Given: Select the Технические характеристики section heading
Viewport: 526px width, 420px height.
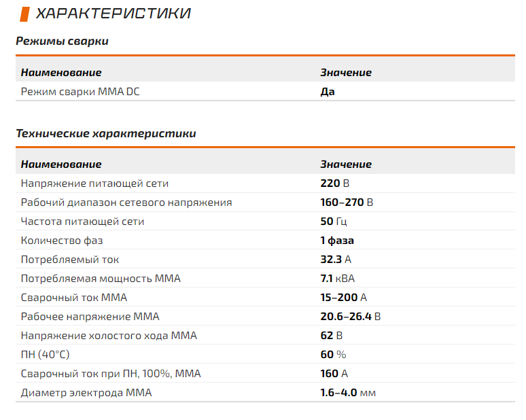Looking at the screenshot, I should click(x=106, y=133).
